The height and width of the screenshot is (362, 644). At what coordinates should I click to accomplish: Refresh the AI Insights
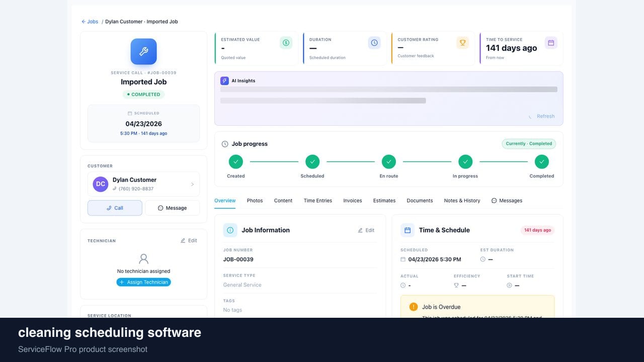point(541,116)
